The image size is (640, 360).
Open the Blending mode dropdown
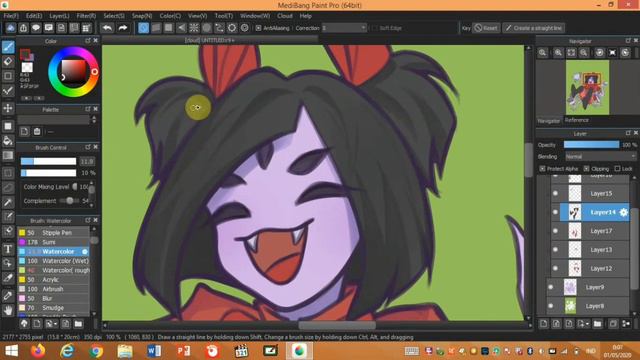pos(600,156)
